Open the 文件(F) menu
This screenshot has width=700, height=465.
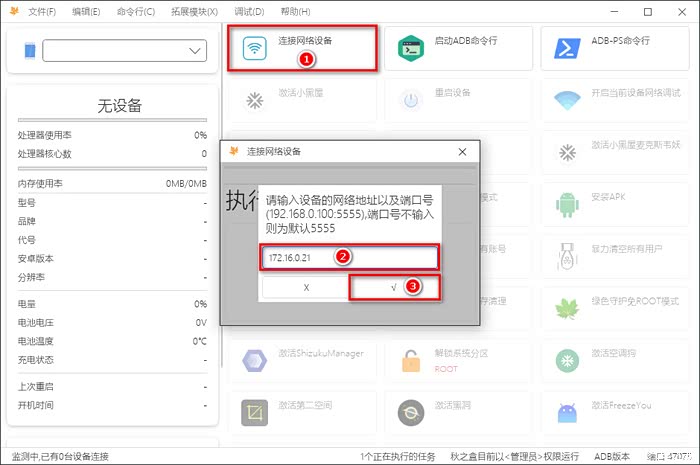42,12
